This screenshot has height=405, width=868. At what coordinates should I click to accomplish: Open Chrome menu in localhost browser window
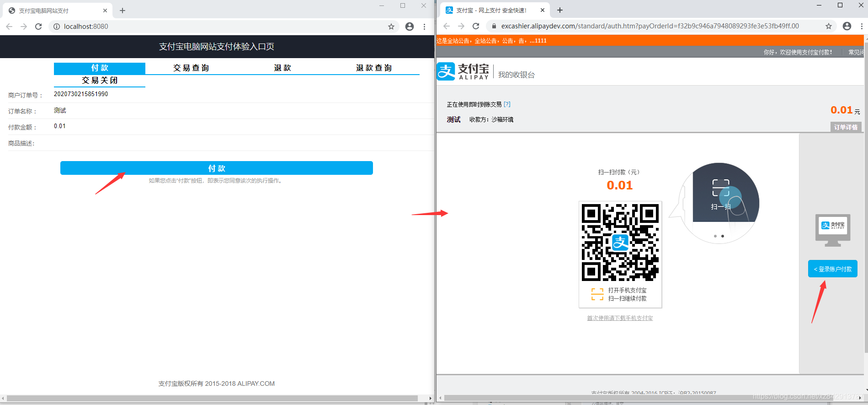(425, 27)
